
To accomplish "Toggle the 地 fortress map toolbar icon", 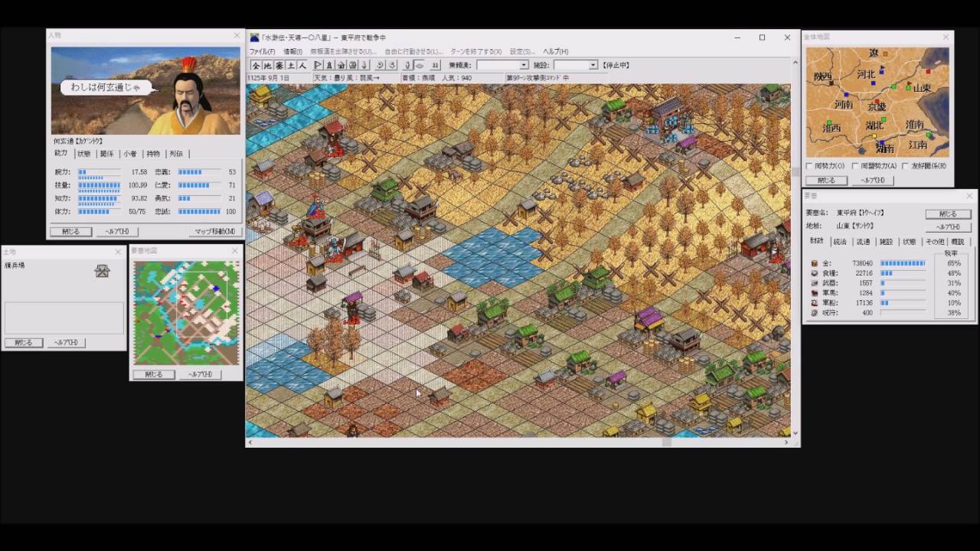I will (267, 65).
